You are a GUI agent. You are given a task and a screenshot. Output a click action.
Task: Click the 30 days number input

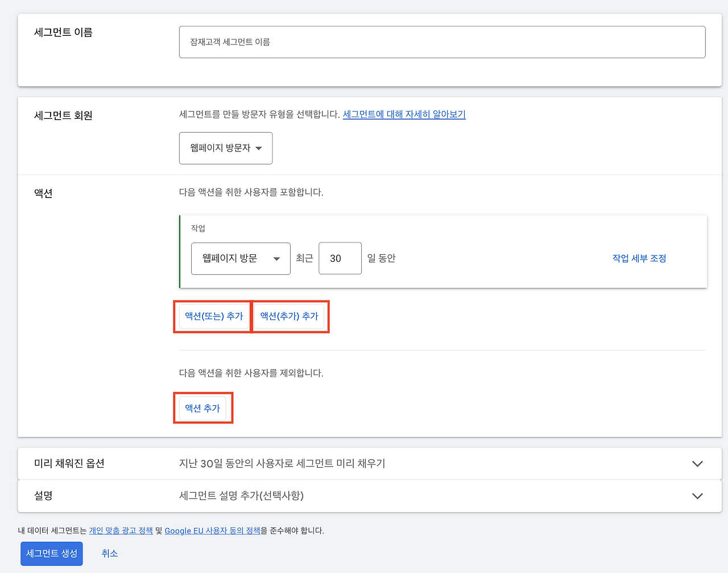(x=340, y=258)
